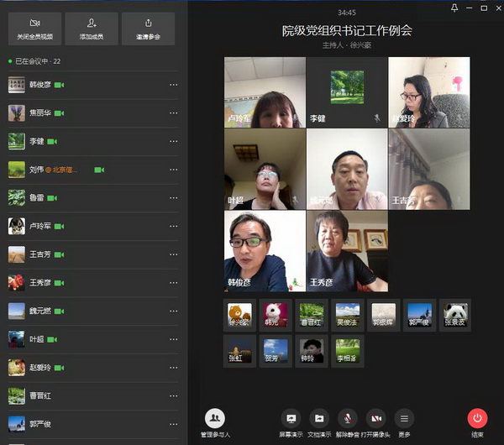
Task: Select the 张泉波 panda avatar thumbnail
Action: click(455, 315)
